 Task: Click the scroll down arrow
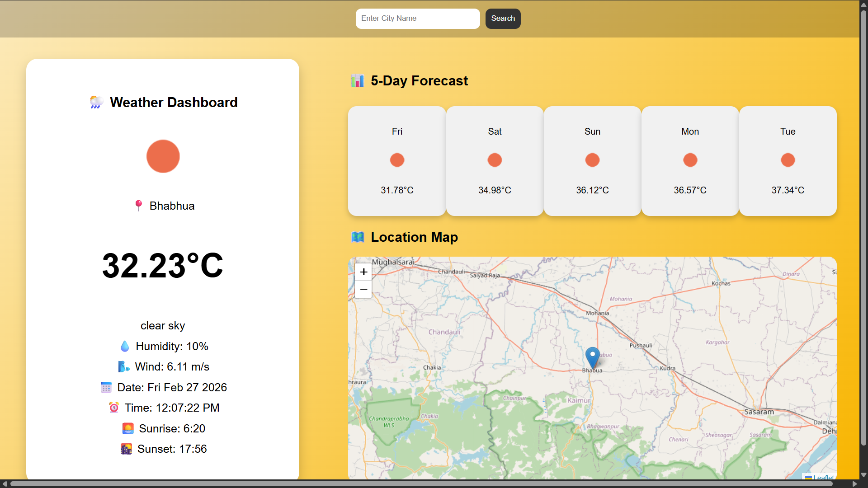(x=863, y=475)
